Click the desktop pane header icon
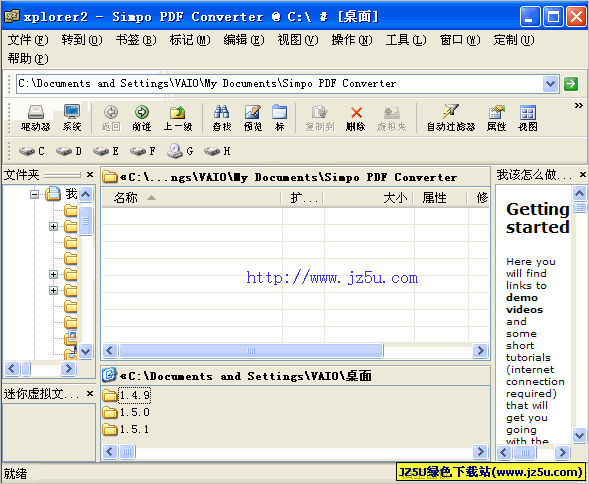Image resolution: width=589 pixels, height=484 pixels. pos(109,374)
